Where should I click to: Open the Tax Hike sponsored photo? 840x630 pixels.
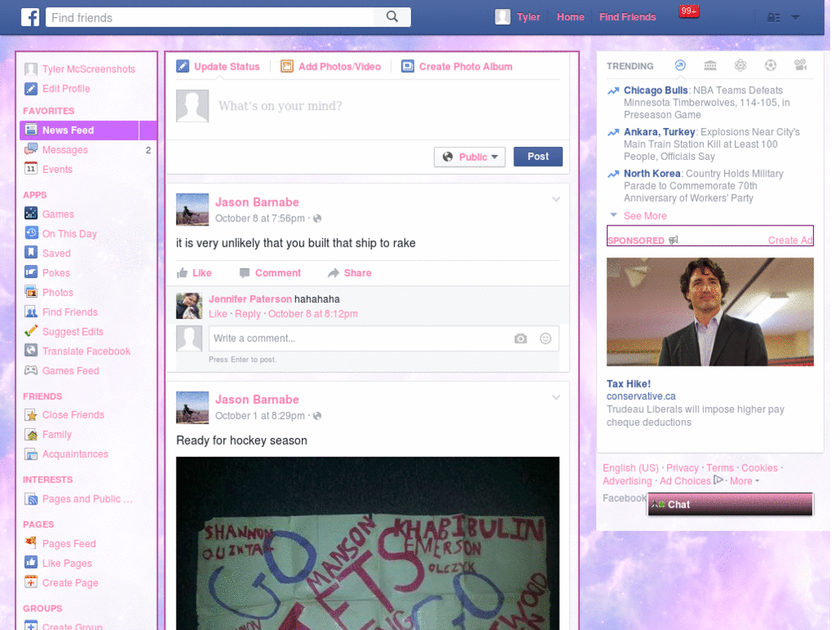click(710, 312)
